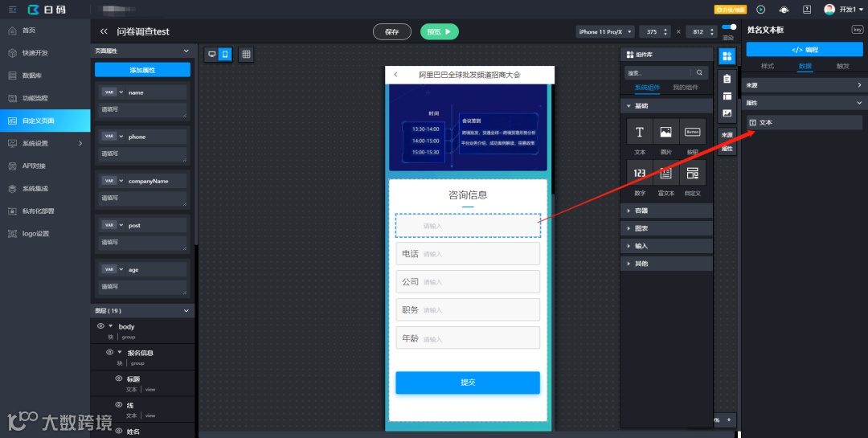Switch to mobile view icon

click(225, 54)
